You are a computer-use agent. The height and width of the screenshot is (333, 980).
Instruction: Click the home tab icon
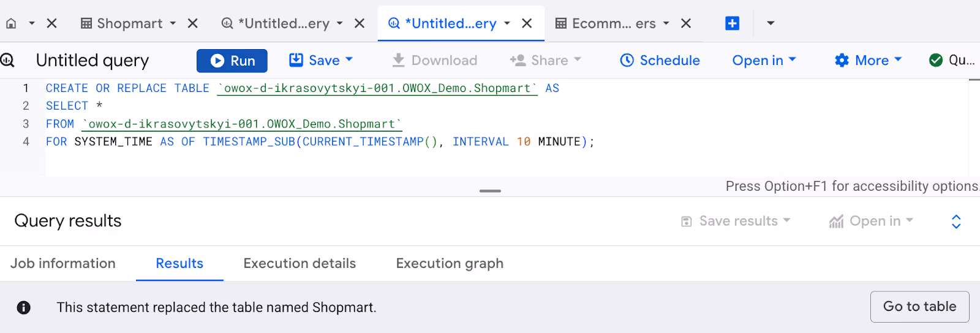point(11,23)
